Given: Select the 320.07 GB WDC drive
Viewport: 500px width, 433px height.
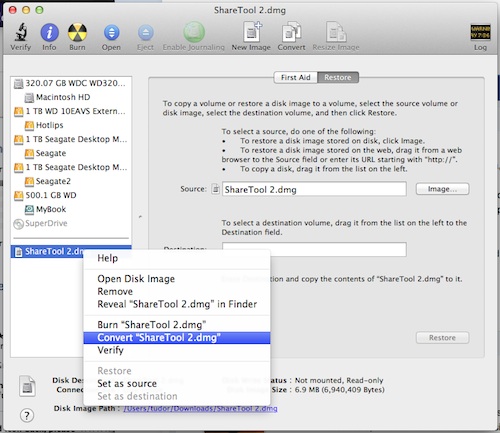Looking at the screenshot, I should tap(71, 83).
